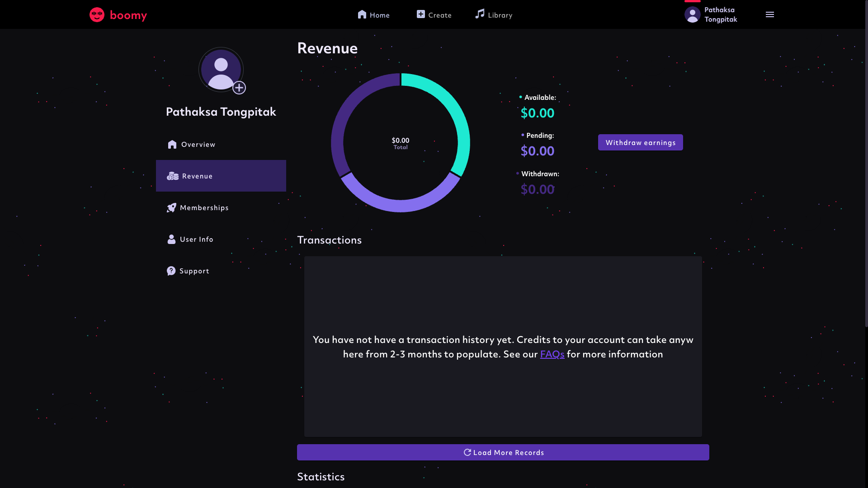Click the page vertical scrollbar

pos(866,163)
